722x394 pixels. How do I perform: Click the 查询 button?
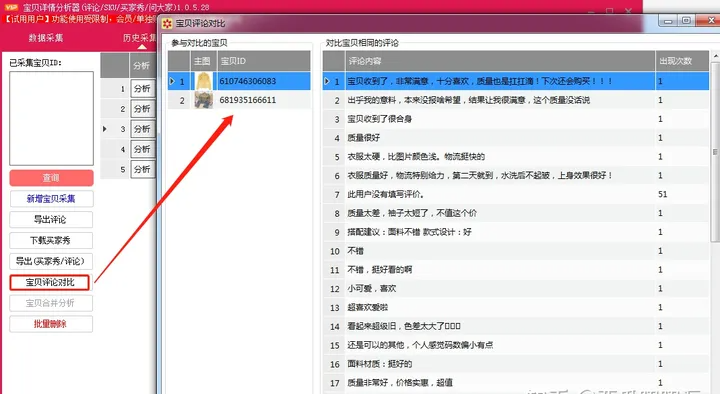coord(51,178)
